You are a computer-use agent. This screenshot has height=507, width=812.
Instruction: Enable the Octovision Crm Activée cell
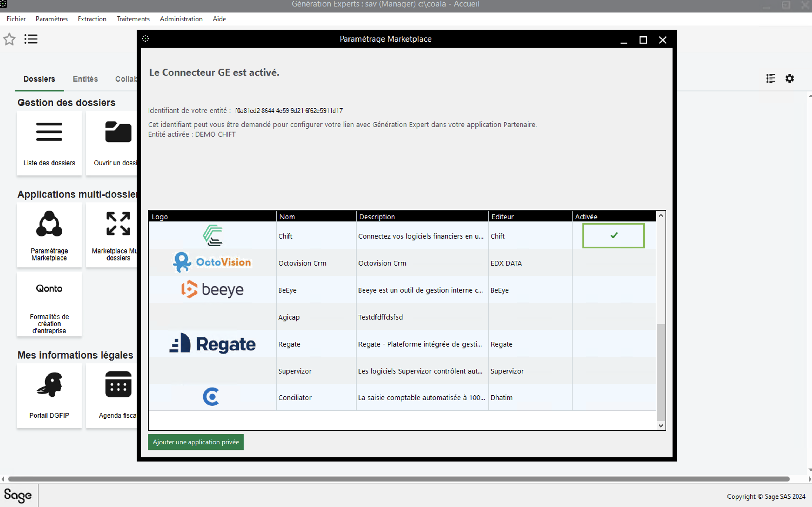pos(613,263)
